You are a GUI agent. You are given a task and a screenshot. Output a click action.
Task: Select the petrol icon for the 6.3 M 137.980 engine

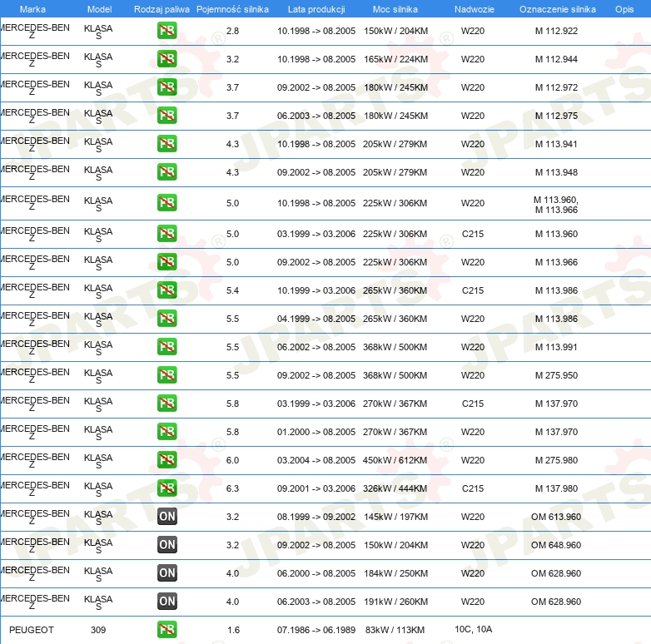click(166, 488)
